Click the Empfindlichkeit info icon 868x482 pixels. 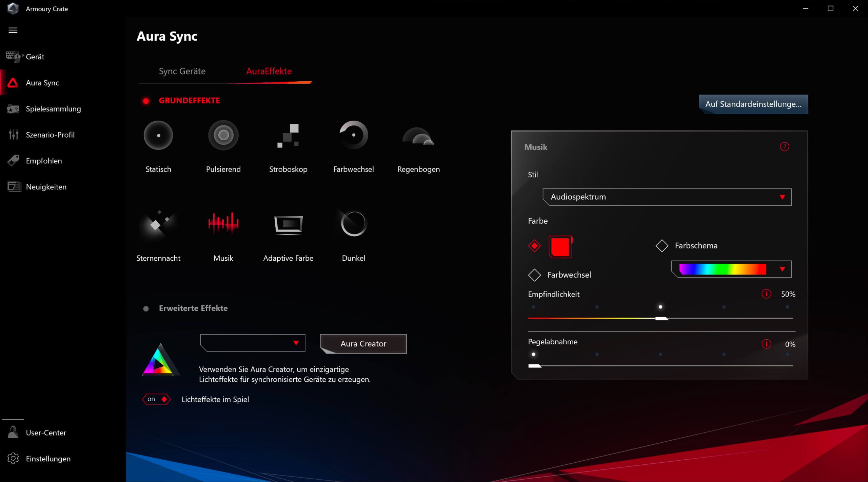(766, 294)
